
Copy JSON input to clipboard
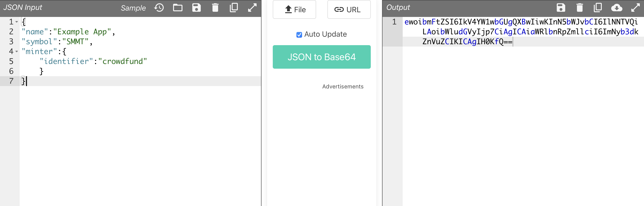click(234, 8)
